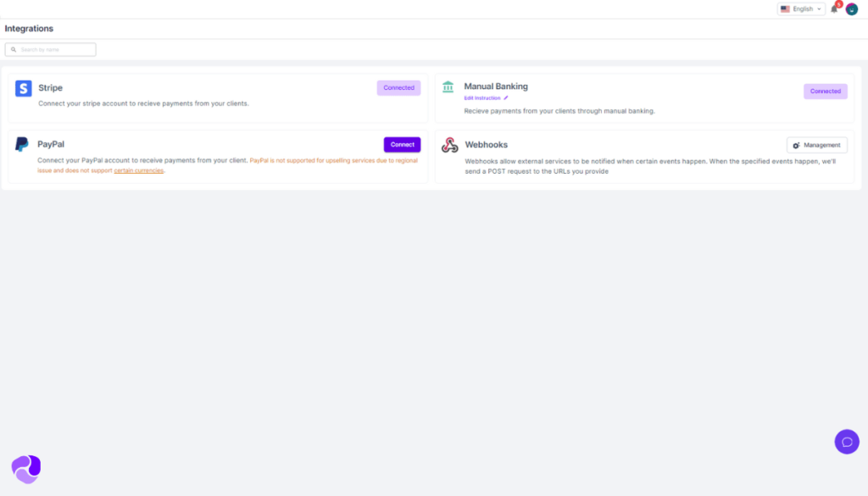Click the Manual Banking bank icon
The image size is (868, 496).
pyautogui.click(x=448, y=86)
